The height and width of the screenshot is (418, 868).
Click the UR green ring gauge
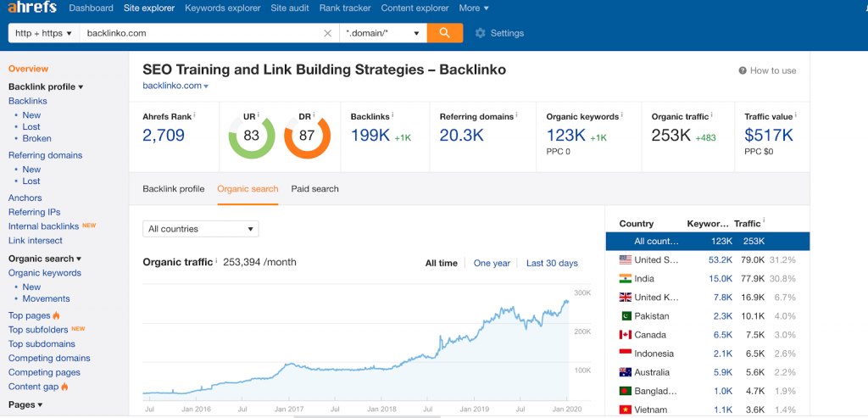tap(251, 136)
